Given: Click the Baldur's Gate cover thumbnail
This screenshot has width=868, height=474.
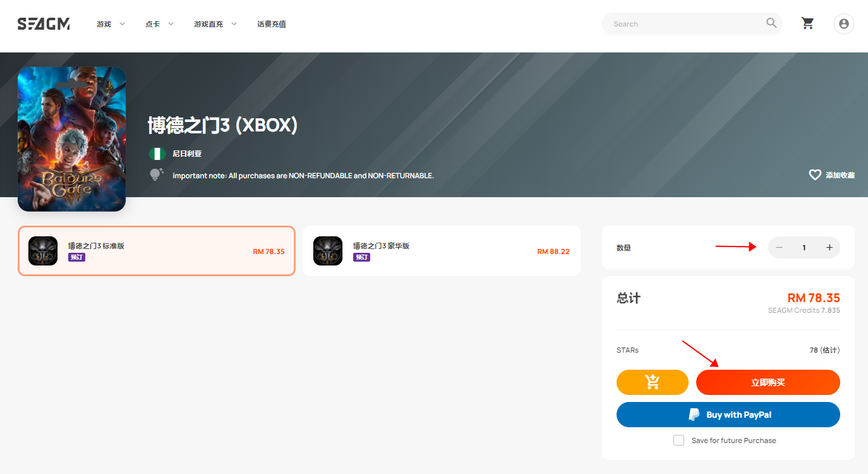Looking at the screenshot, I should click(71, 139).
